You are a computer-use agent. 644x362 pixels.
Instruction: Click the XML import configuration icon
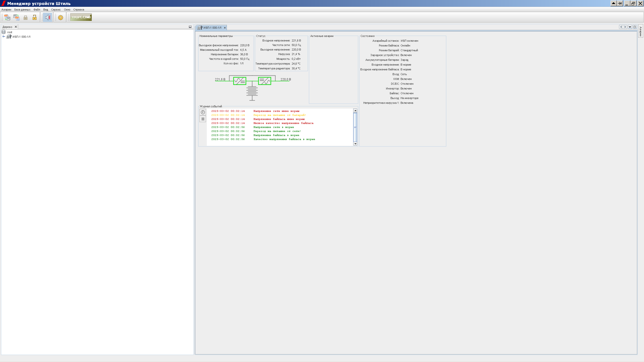[x=7, y=17]
